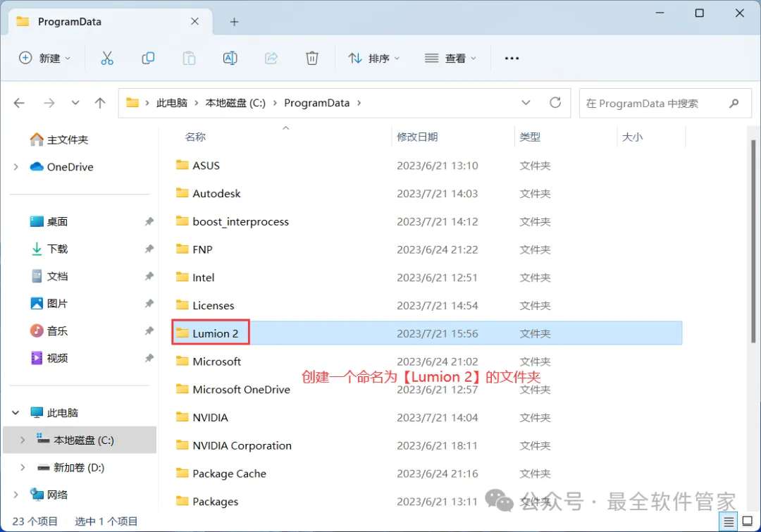The image size is (761, 532).
Task: Open the 查看 view dropdown
Action: click(450, 58)
